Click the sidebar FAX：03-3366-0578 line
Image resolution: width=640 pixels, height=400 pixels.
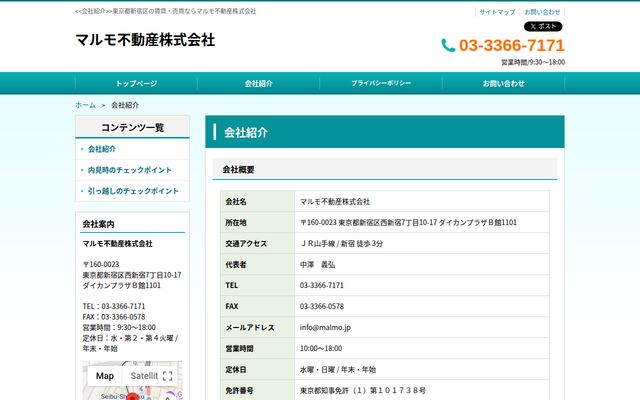point(114,317)
